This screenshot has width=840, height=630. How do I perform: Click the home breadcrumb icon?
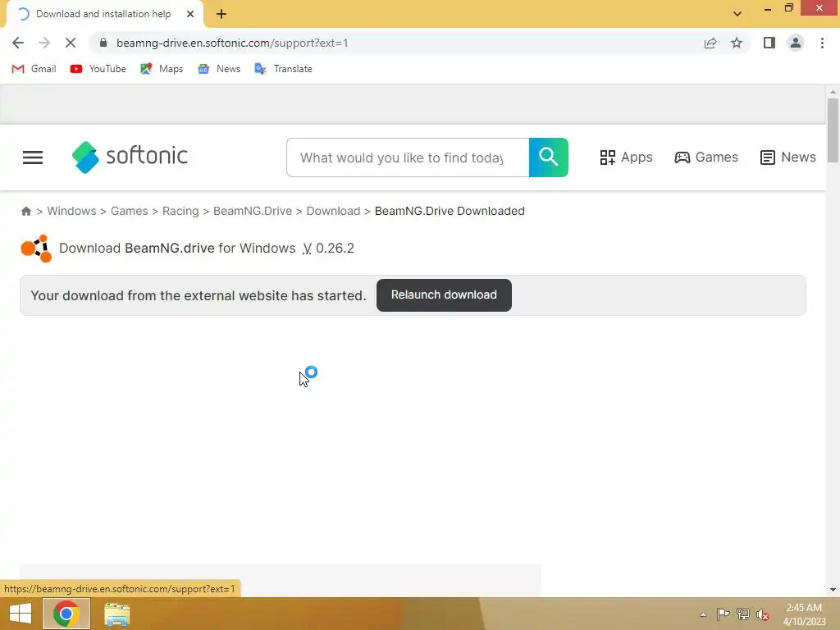25,211
